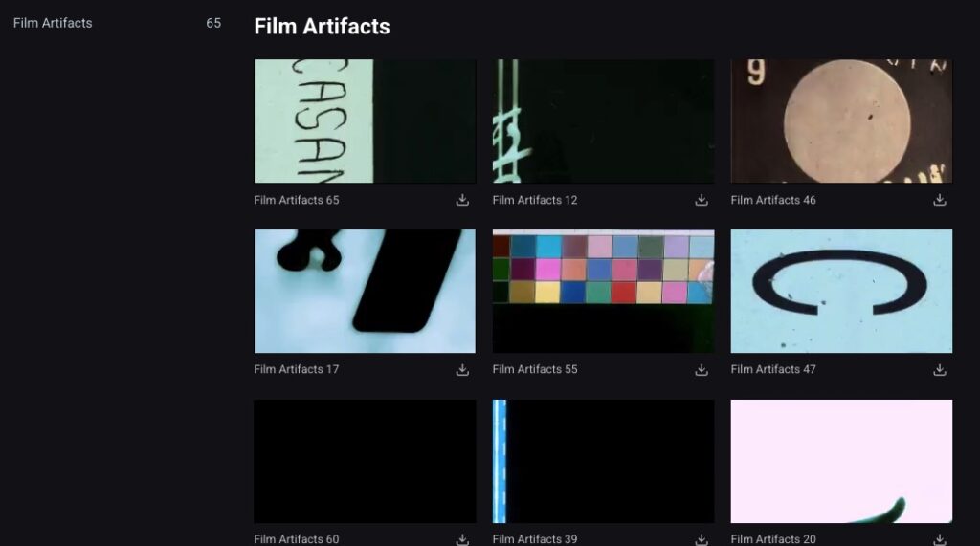Click download icon for Film Artifacts 46
Viewport: 980px width, 546px height.
939,200
